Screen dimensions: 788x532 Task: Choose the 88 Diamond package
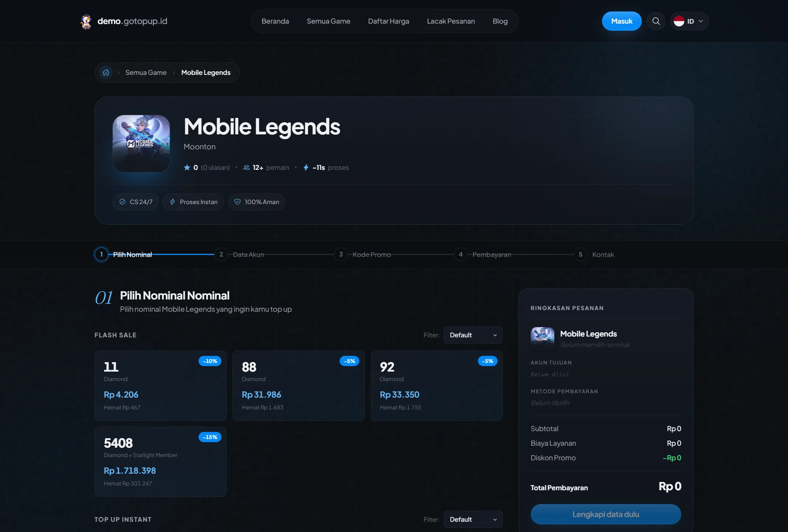298,386
